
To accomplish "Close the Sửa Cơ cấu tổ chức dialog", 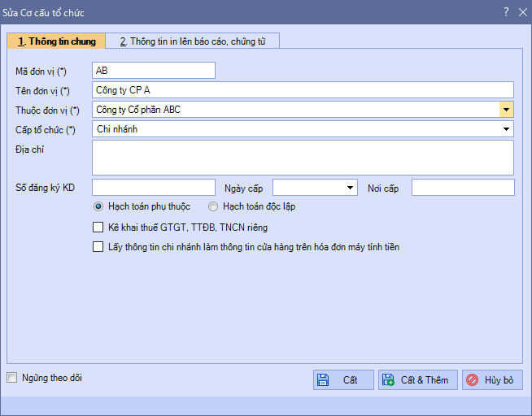I will pyautogui.click(x=522, y=12).
